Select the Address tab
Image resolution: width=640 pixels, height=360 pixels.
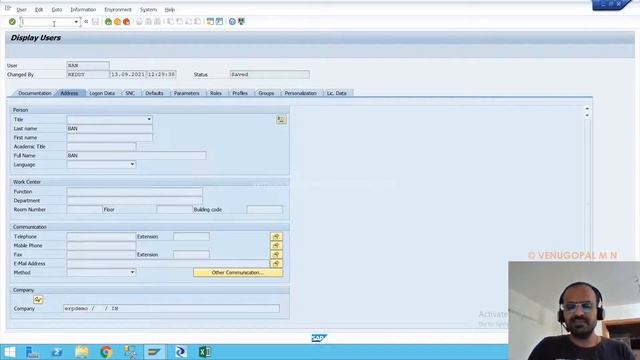[69, 93]
